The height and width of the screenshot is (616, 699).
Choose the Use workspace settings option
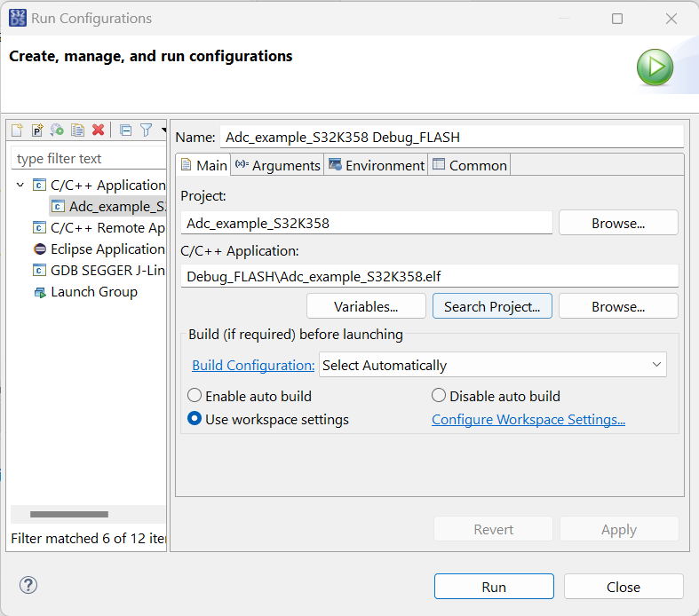coord(195,419)
